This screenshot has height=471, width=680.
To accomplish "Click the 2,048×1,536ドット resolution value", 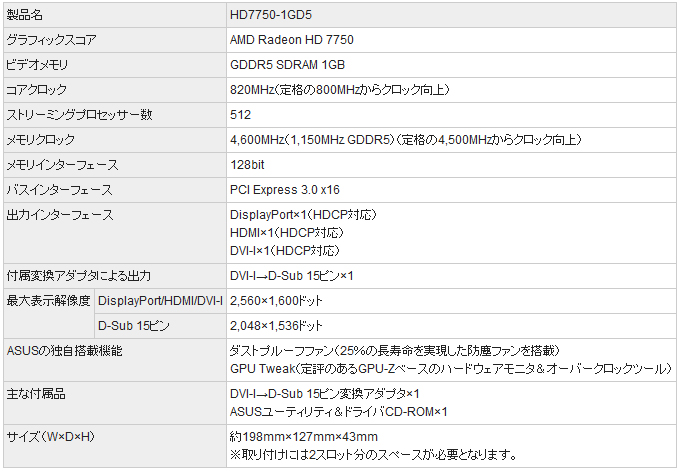I will pyautogui.click(x=277, y=325).
